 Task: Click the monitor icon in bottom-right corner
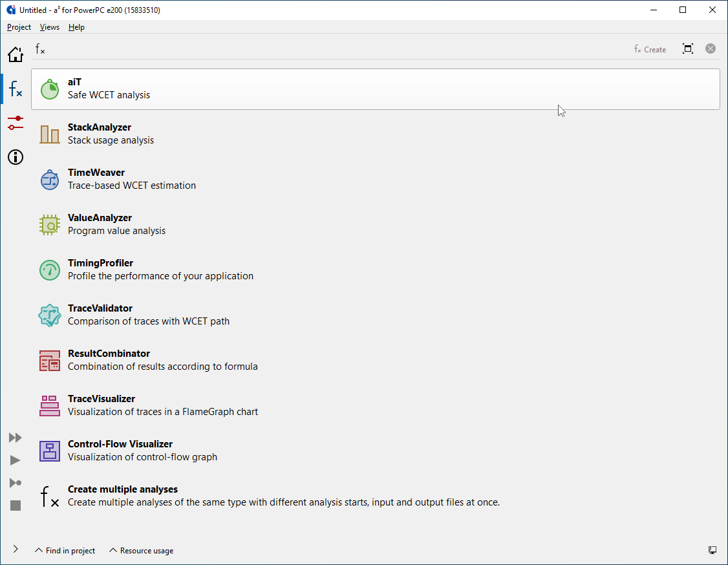712,550
